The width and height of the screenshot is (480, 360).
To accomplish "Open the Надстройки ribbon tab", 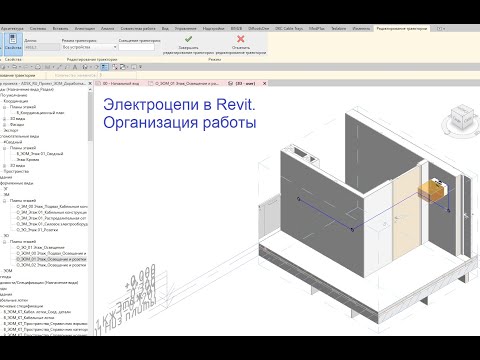I will [213, 29].
